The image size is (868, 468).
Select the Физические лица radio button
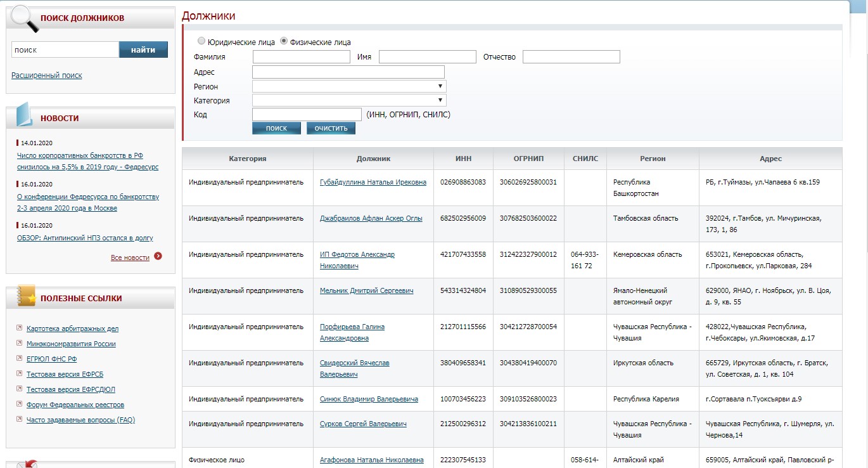[284, 41]
